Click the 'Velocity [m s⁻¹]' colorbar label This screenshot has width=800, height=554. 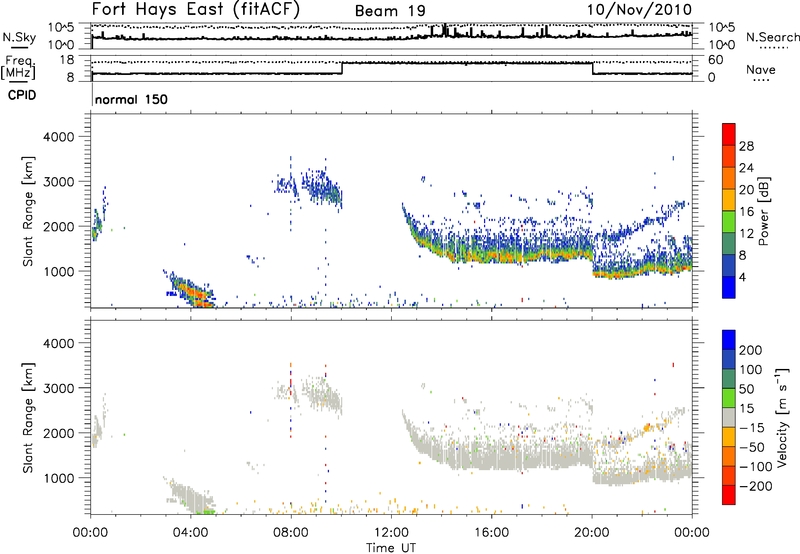point(782,417)
